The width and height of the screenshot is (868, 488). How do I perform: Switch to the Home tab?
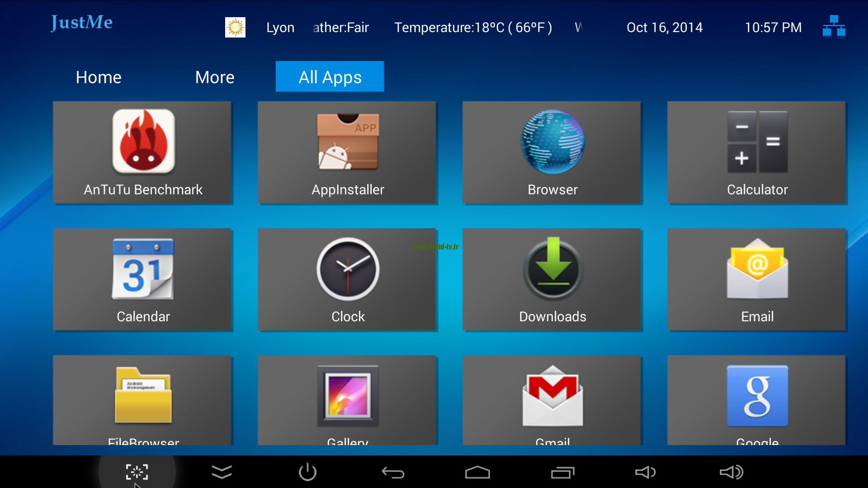click(x=99, y=77)
